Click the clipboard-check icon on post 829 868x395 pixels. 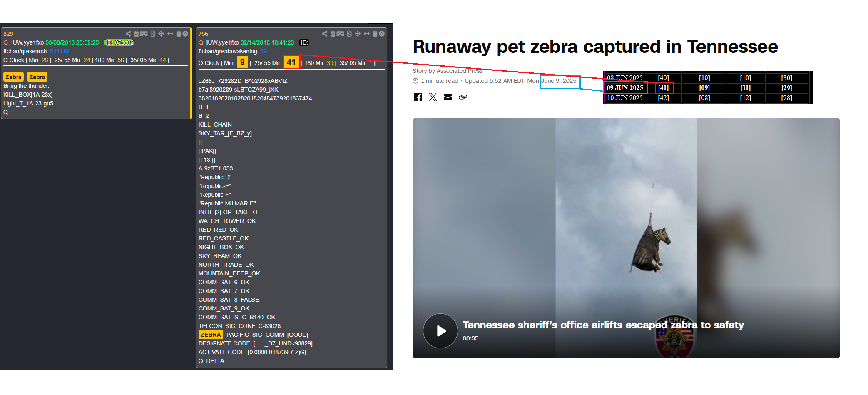pos(136,34)
